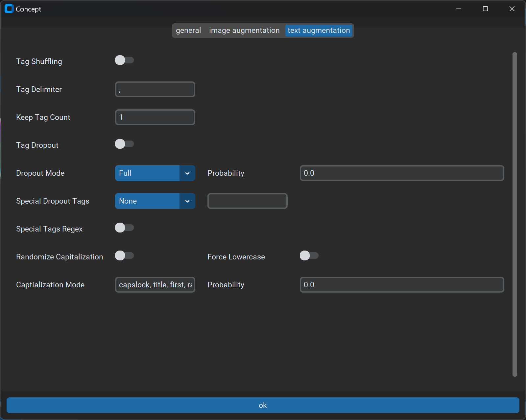
Task: Turn on the Tag Dropout switch
Action: (124, 144)
